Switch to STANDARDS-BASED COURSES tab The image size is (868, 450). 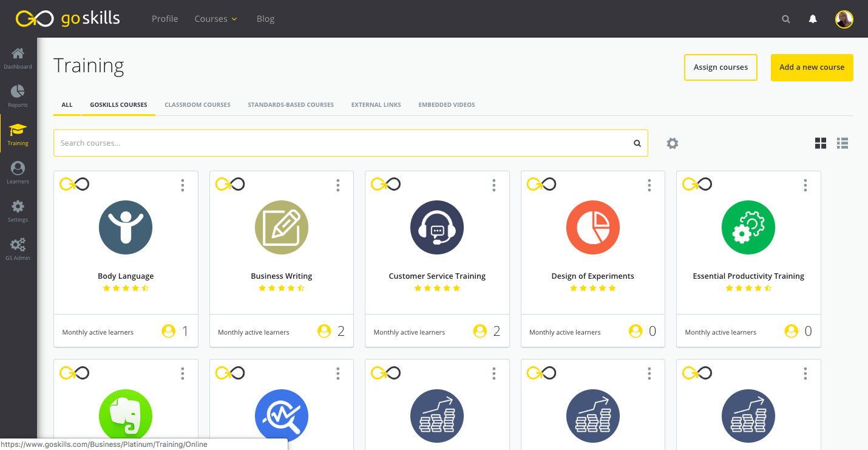pyautogui.click(x=291, y=104)
